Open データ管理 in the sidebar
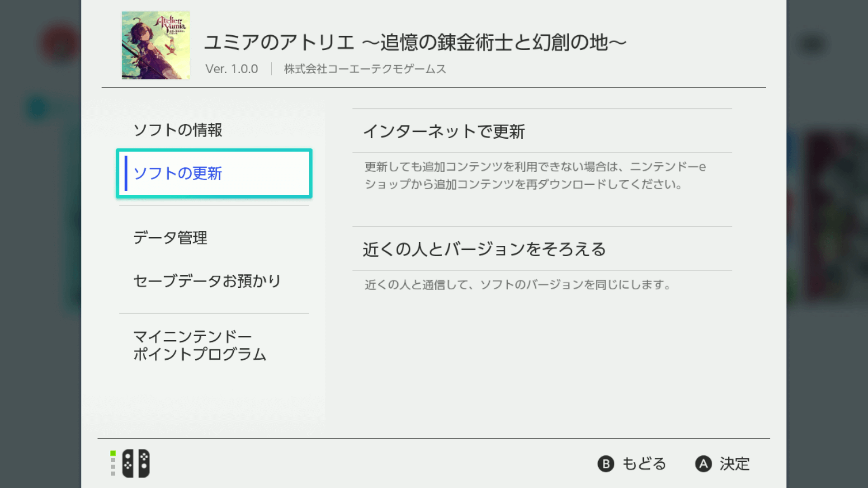This screenshot has height=488, width=868. point(170,238)
